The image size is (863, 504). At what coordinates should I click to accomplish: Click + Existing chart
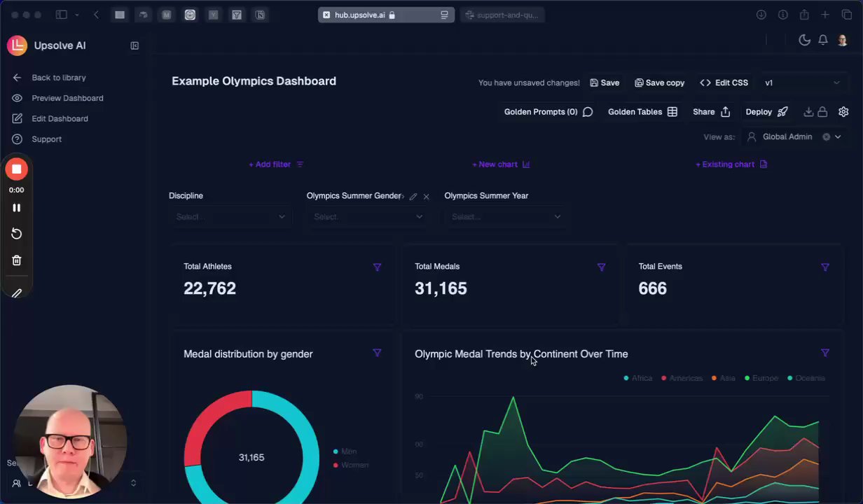(x=731, y=164)
